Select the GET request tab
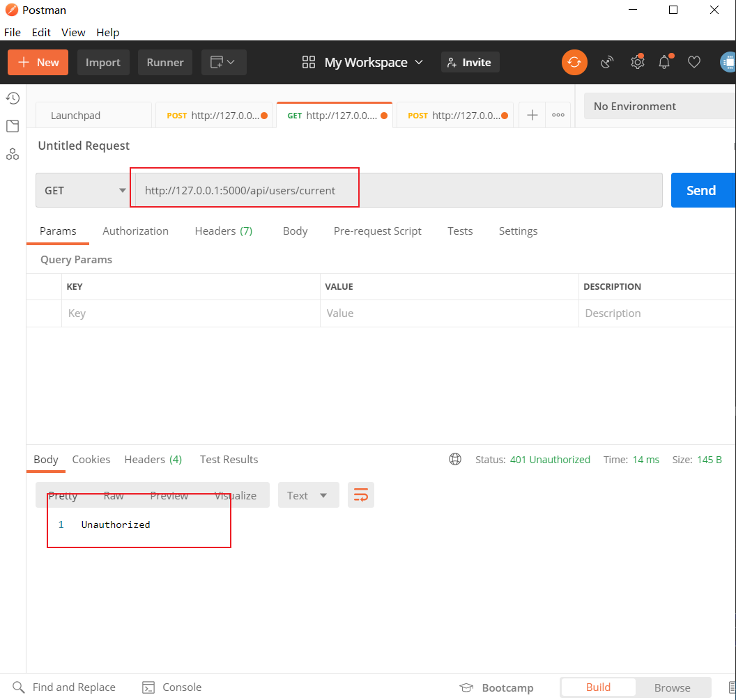736x700 pixels. [x=335, y=115]
